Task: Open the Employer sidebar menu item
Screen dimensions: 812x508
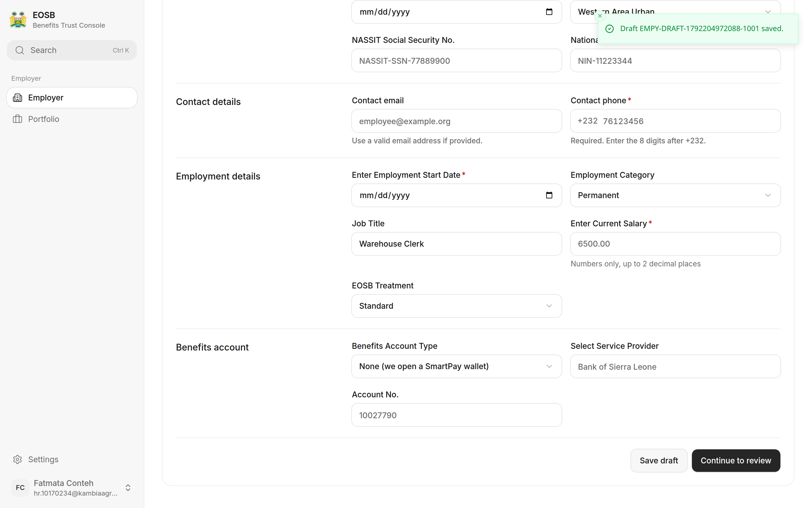Action: point(72,98)
